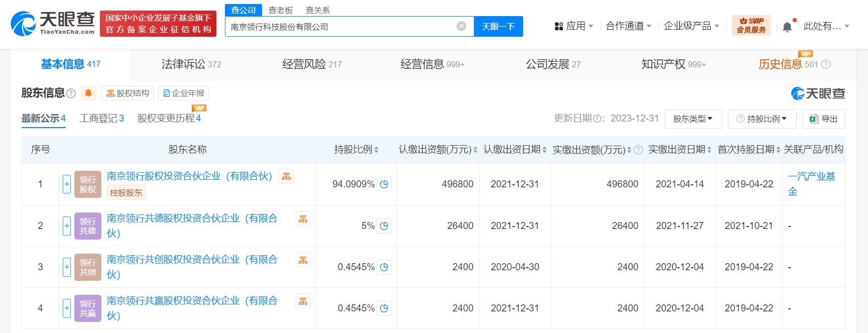The image size is (868, 333).
Task: Expand the 南京领行共德 row plus toggle
Action: click(x=67, y=226)
